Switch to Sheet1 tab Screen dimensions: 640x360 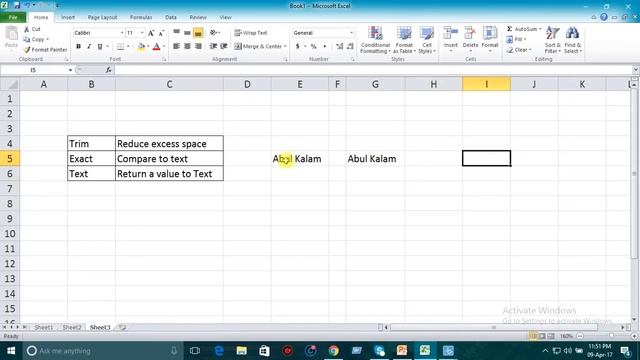(x=43, y=327)
